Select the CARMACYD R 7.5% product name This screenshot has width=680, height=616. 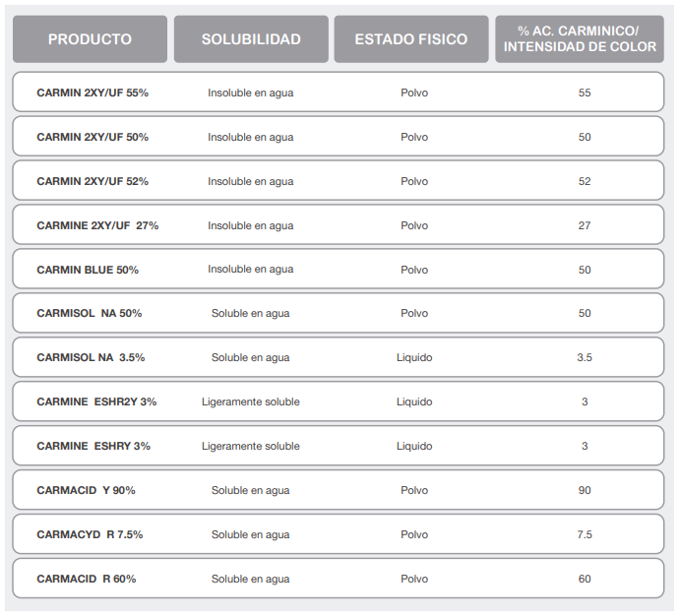pos(90,534)
